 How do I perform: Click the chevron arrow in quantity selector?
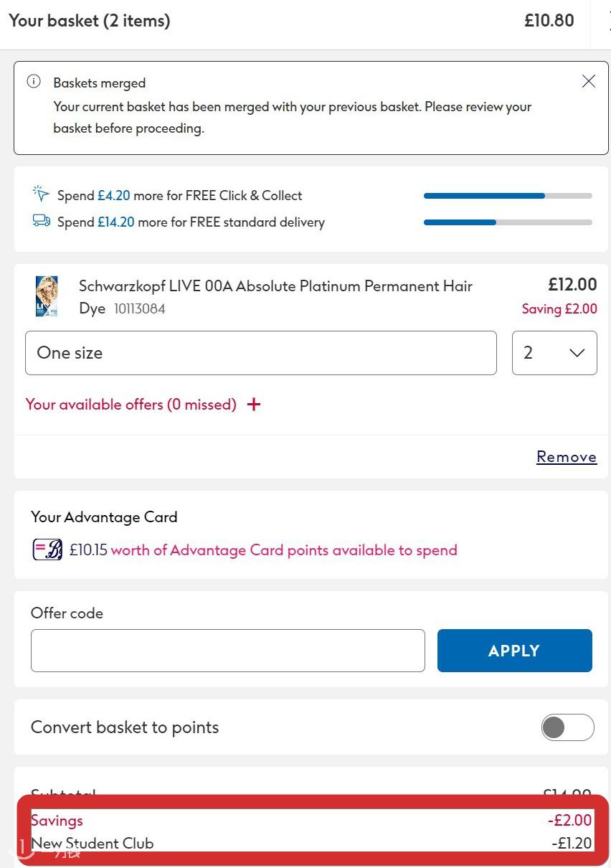click(577, 353)
